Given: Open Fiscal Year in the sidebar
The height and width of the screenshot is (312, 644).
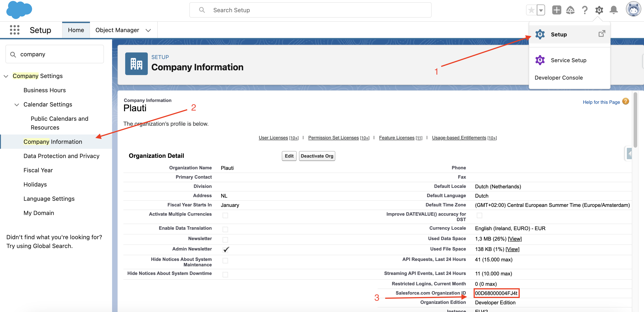Looking at the screenshot, I should pyautogui.click(x=38, y=170).
